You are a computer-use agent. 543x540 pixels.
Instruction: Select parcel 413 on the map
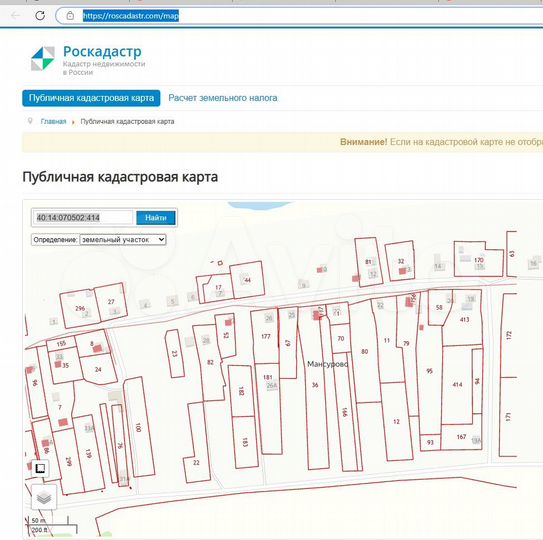click(464, 319)
